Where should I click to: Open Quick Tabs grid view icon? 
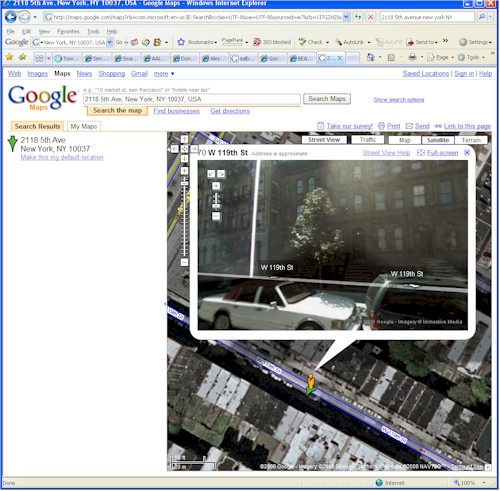[39, 58]
